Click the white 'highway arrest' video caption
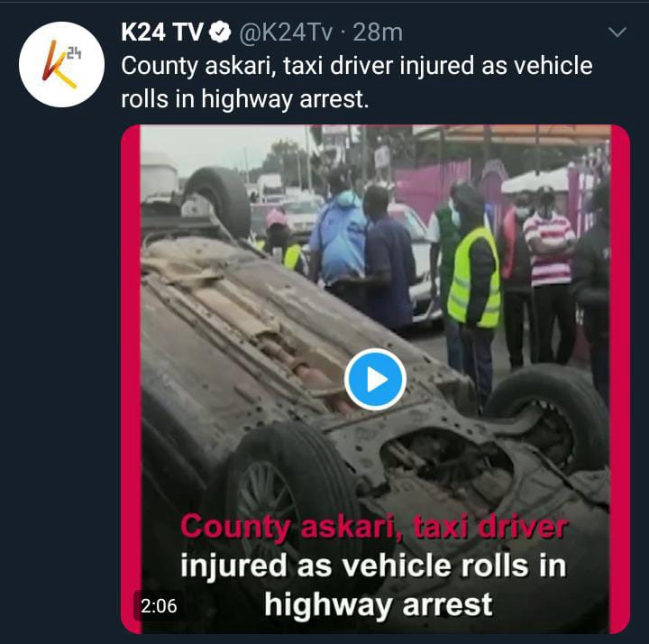 pos(378,605)
